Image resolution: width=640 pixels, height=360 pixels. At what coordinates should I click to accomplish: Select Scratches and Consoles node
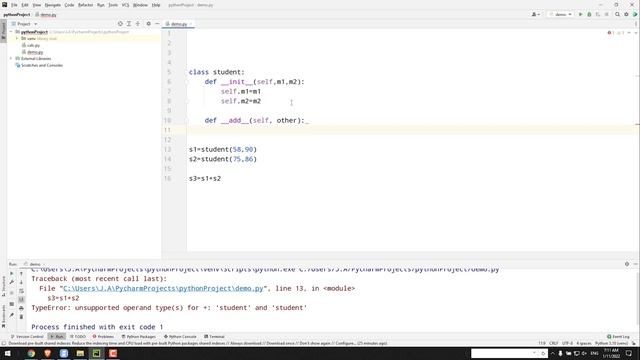click(x=39, y=65)
